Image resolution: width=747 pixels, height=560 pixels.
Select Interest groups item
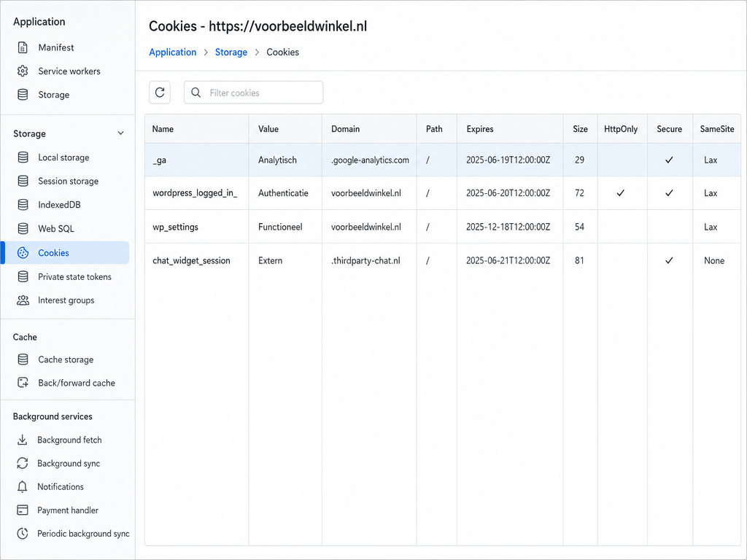click(x=66, y=300)
